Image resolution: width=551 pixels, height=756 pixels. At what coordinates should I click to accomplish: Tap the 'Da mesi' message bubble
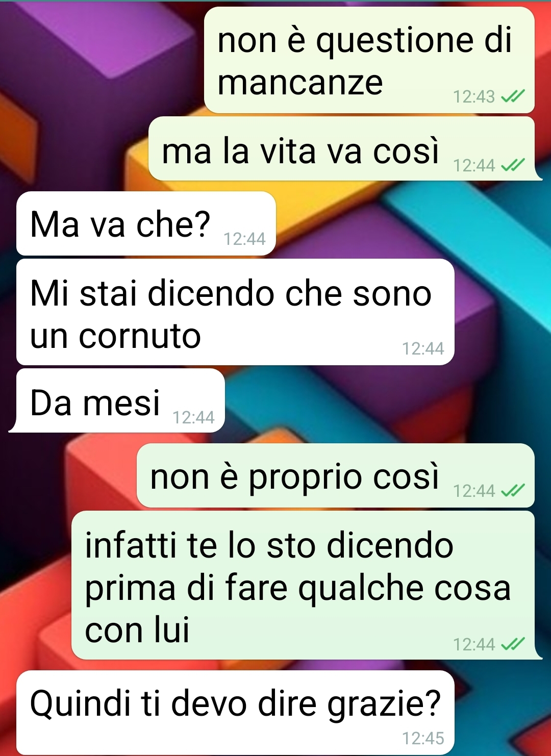coord(117,400)
